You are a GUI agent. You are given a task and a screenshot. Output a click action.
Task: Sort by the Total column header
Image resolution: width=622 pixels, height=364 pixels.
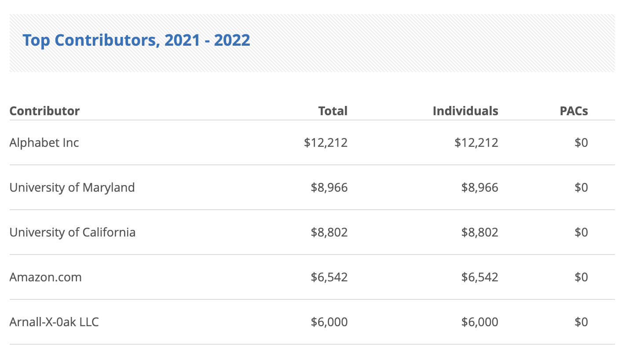(333, 111)
